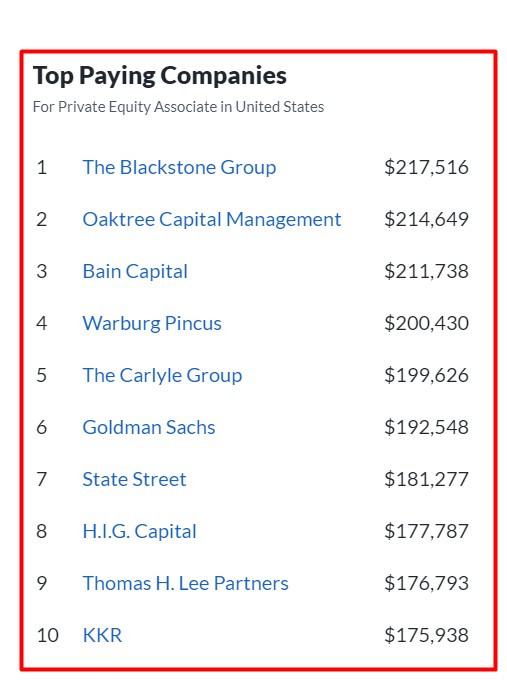Select the Warburg Pincus link
Viewport: 507px width, 689px height.
tap(152, 323)
